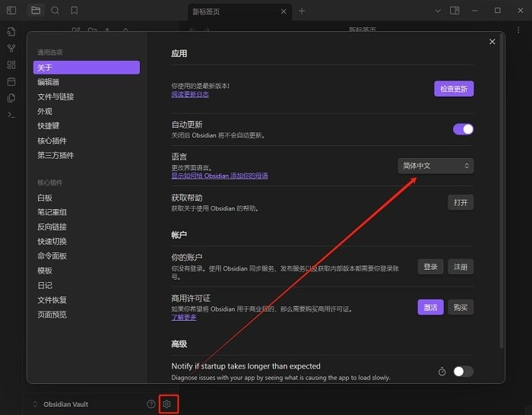This screenshot has width=532, height=415.
Task: Open the command palette ribbon icon
Action: [x=11, y=114]
